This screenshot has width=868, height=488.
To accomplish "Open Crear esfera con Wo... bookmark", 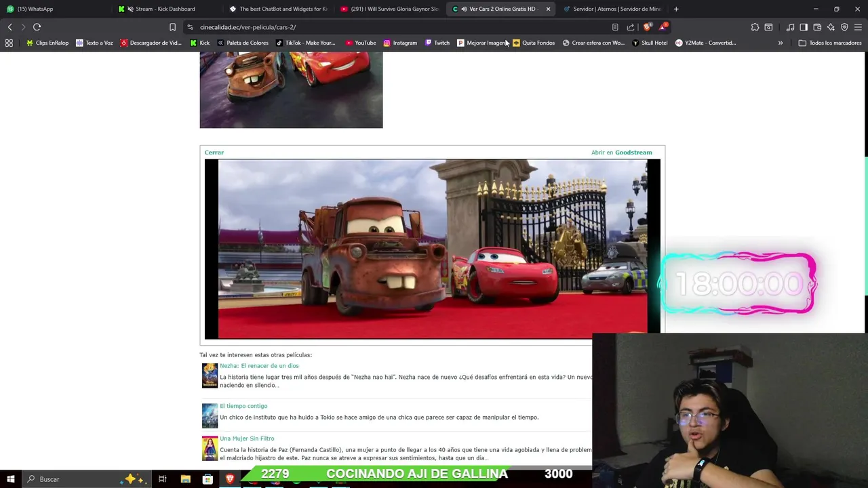I will pos(593,43).
